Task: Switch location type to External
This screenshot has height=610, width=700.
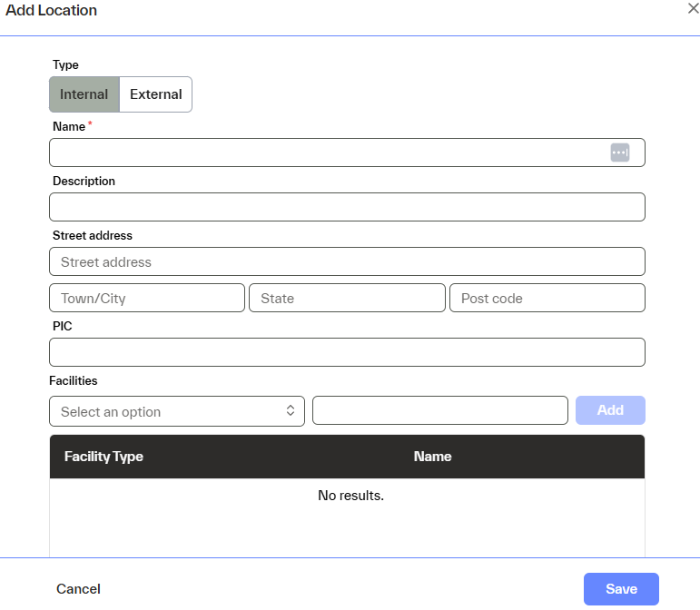Action: pyautogui.click(x=155, y=94)
